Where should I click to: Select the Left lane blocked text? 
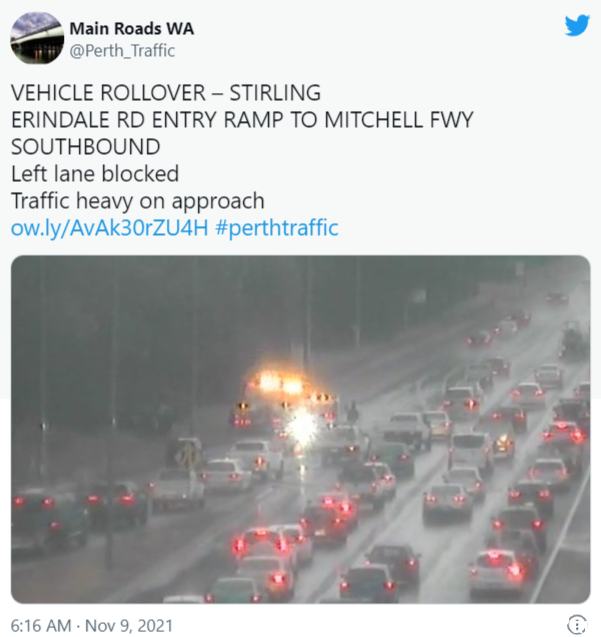(x=95, y=174)
